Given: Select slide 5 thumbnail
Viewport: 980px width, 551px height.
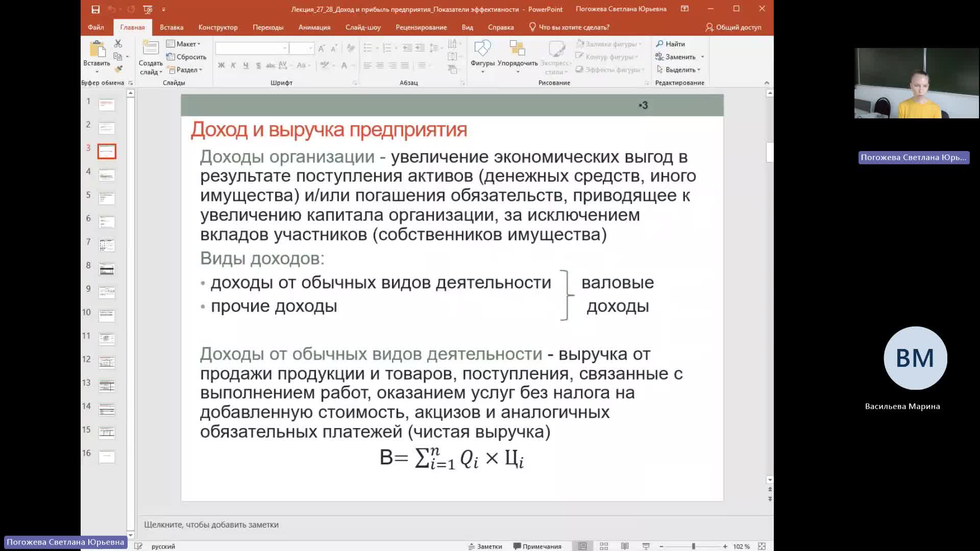Looking at the screenshot, I should click(107, 198).
